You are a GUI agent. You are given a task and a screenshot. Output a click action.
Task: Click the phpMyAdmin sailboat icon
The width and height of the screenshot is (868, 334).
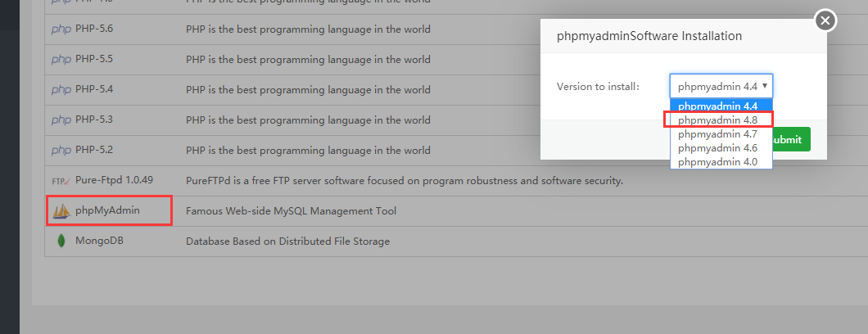(61, 211)
